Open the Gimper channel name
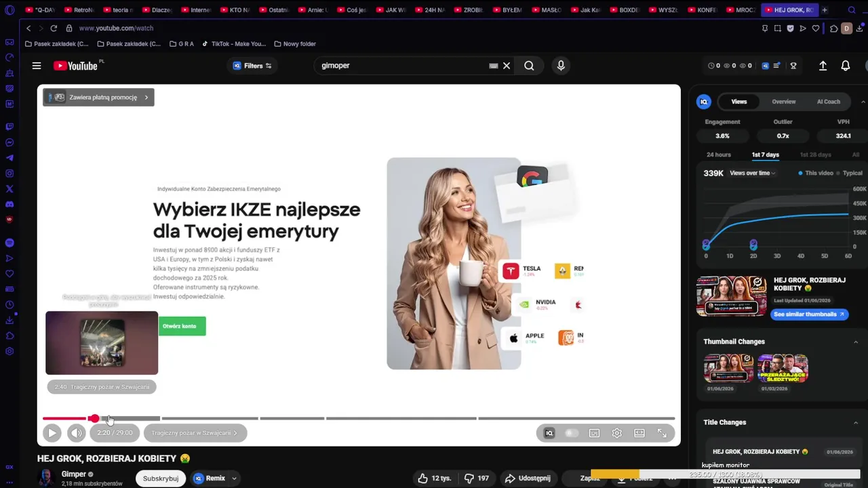The width and height of the screenshot is (868, 488). pyautogui.click(x=74, y=474)
